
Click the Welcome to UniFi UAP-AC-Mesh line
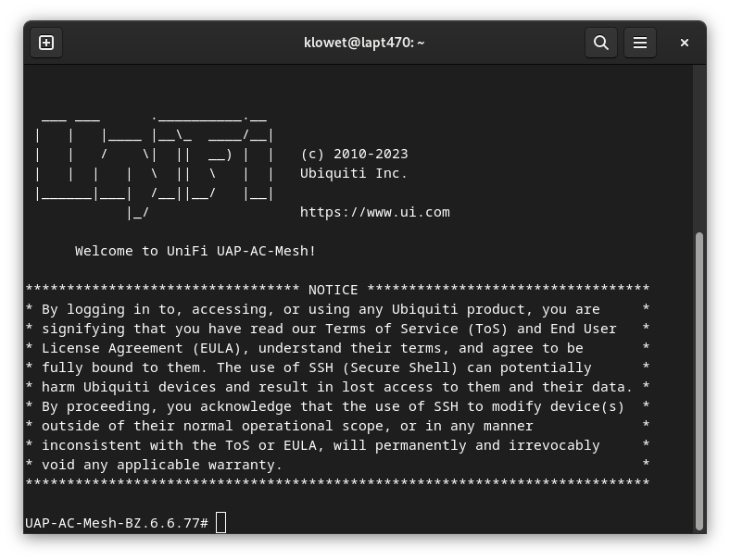click(195, 251)
